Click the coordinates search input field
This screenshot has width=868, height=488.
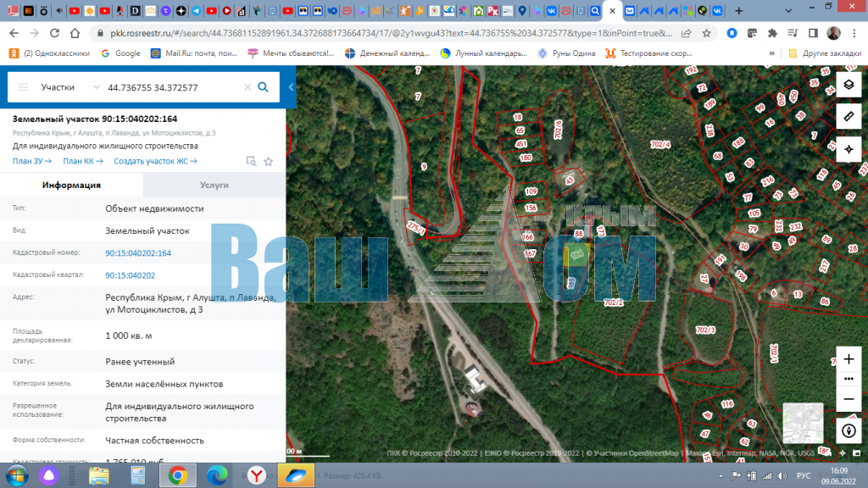[x=173, y=87]
